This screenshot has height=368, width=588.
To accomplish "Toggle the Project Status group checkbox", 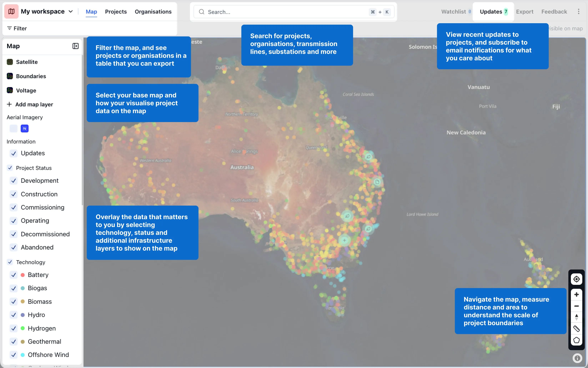I will (10, 168).
